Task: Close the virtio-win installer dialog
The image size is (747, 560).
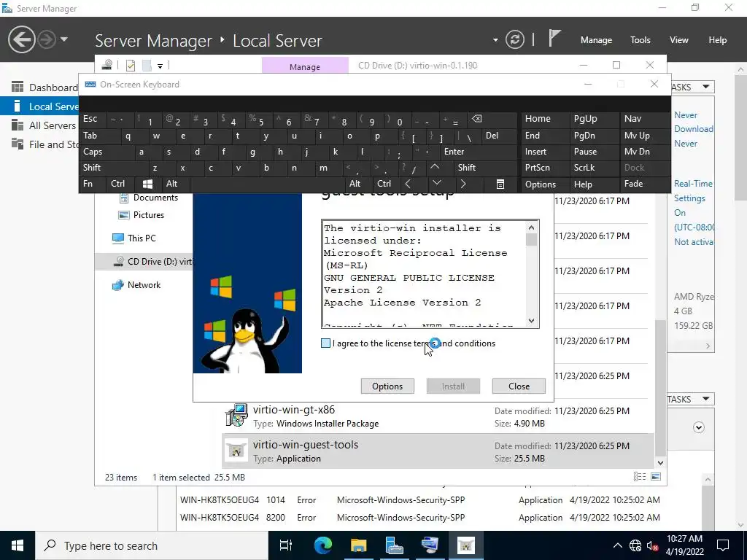Action: tap(519, 386)
